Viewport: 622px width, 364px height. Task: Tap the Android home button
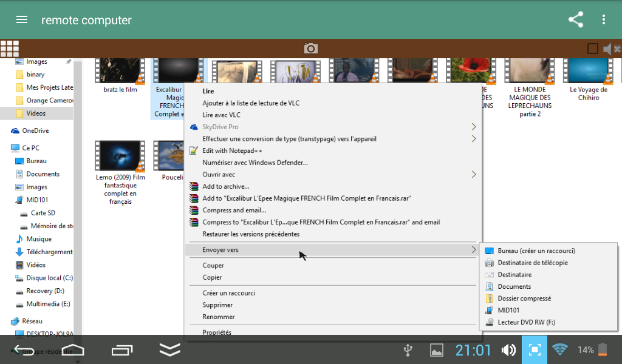pyautogui.click(x=73, y=349)
